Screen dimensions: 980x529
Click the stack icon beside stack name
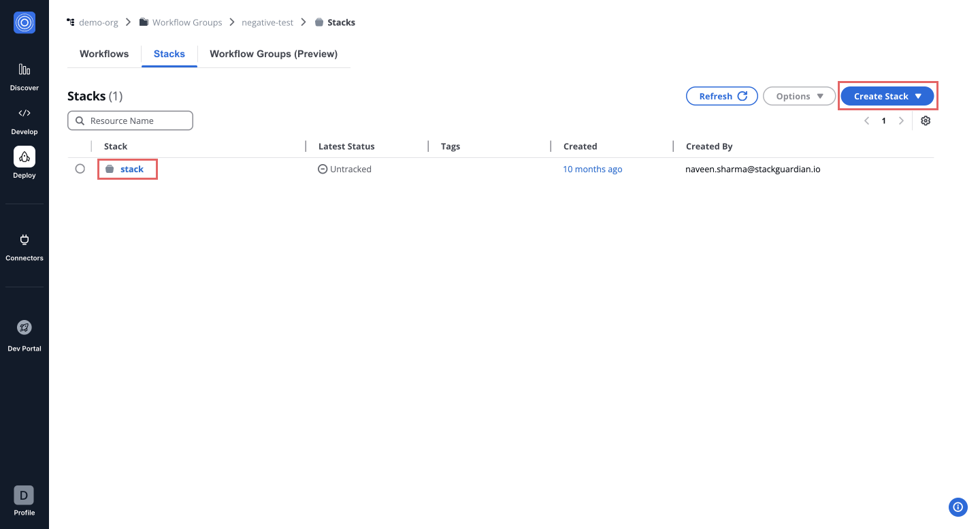point(110,169)
